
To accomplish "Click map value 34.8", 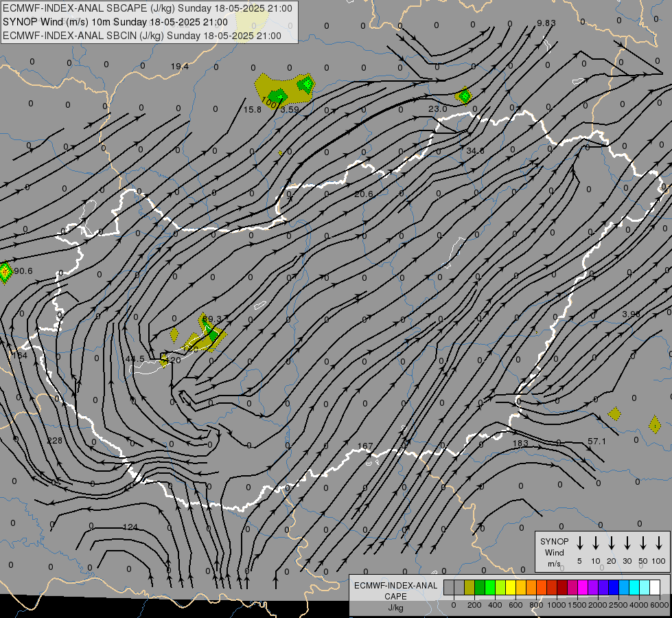I will [475, 150].
